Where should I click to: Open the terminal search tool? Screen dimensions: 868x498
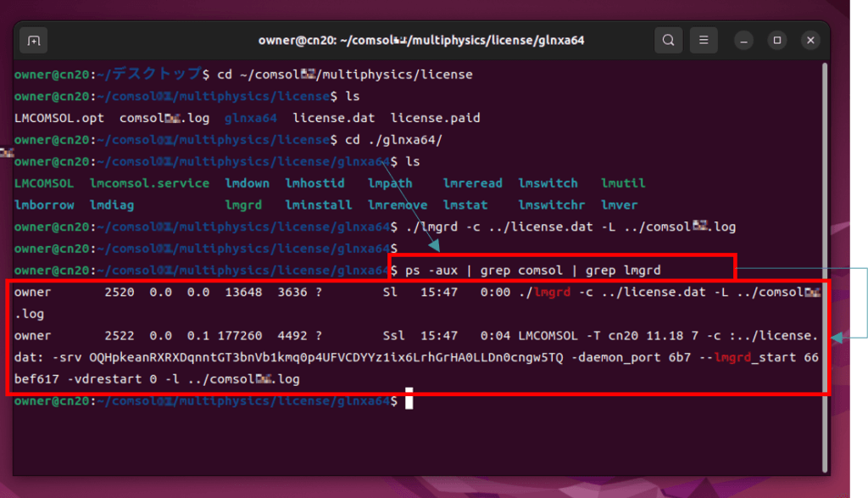pos(669,40)
